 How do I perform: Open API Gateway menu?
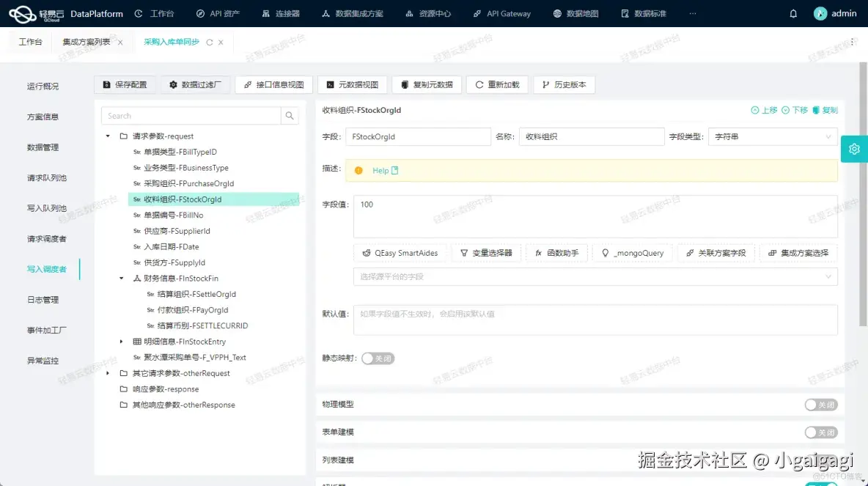(502, 14)
